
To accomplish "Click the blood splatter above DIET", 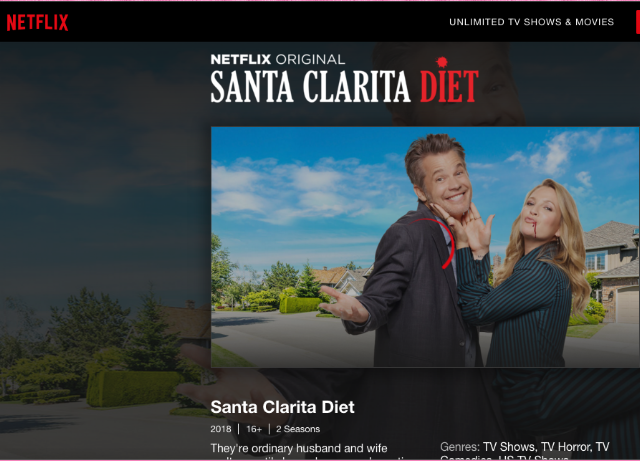I will (x=442, y=62).
